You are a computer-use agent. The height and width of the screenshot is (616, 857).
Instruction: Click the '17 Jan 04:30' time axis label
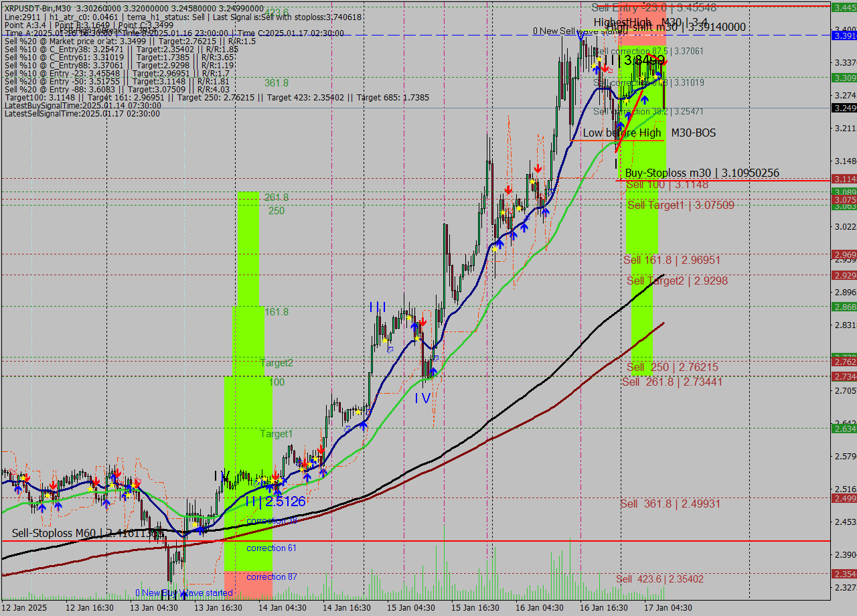pyautogui.click(x=668, y=608)
